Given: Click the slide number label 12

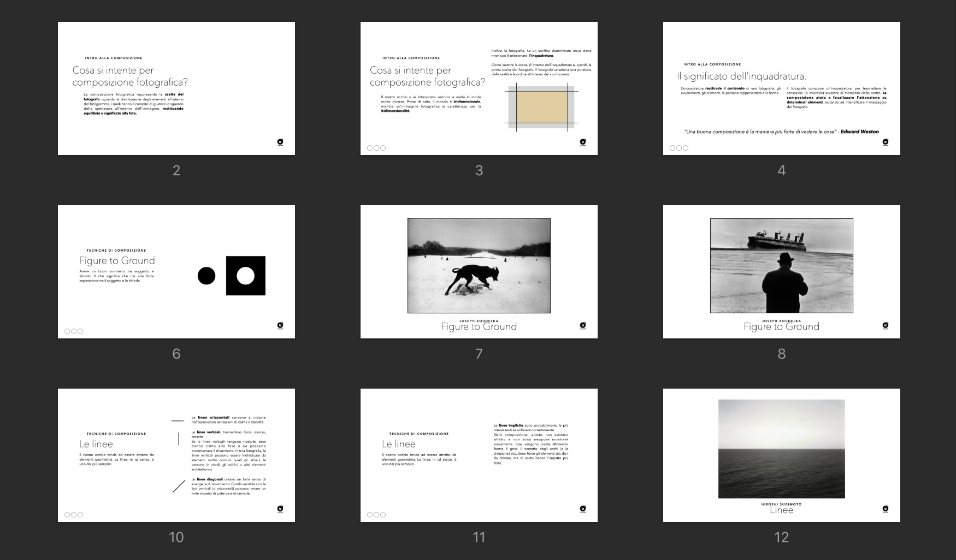Looking at the screenshot, I should click(782, 538).
